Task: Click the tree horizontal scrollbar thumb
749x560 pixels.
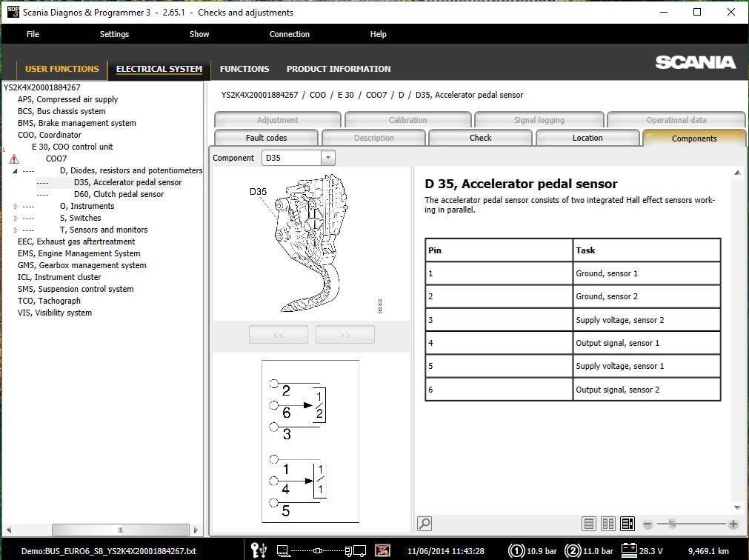Action: tap(120, 530)
